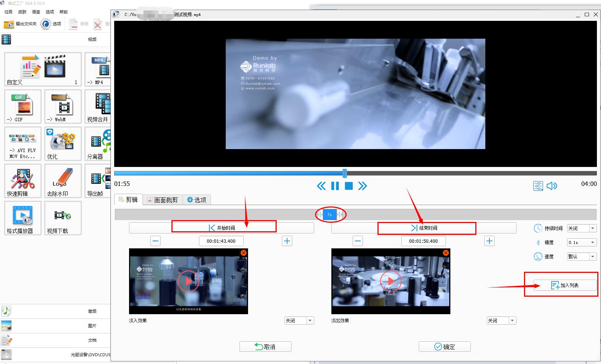Expand the 淡入效果 fade-in dropdown

pyautogui.click(x=310, y=320)
